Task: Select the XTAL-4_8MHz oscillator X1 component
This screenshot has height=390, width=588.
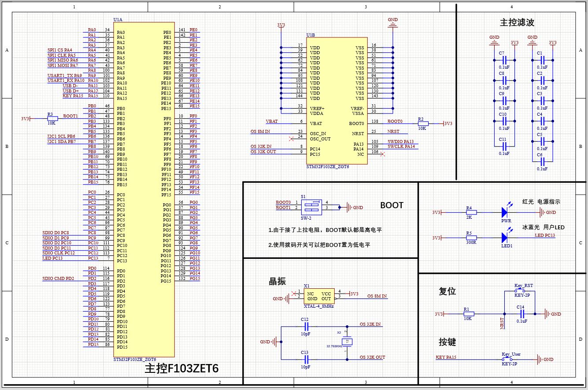Action: [319, 296]
